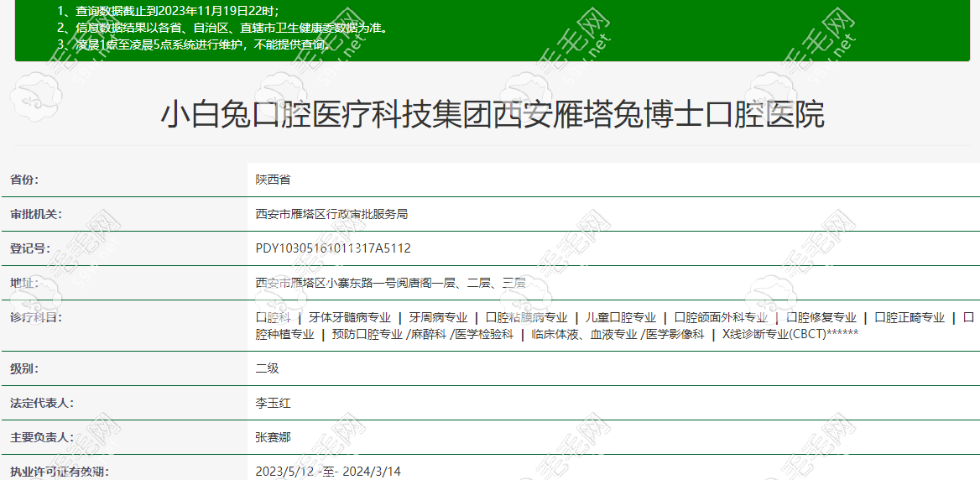Click the value 陕西省
The height and width of the screenshot is (480, 980).
274,180
